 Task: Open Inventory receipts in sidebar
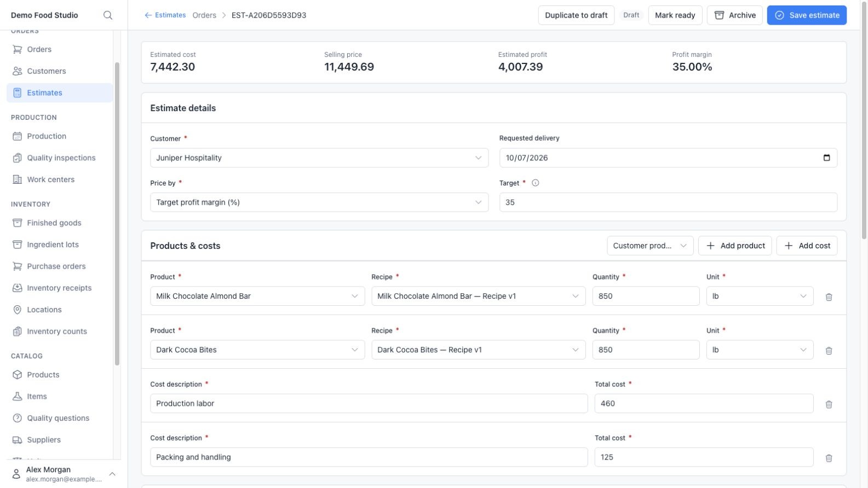point(60,288)
